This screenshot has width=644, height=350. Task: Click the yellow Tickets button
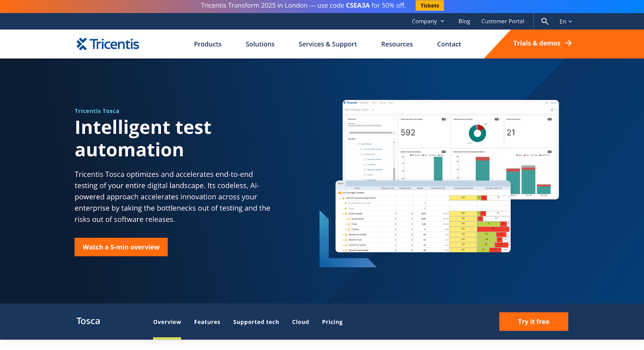coord(429,6)
